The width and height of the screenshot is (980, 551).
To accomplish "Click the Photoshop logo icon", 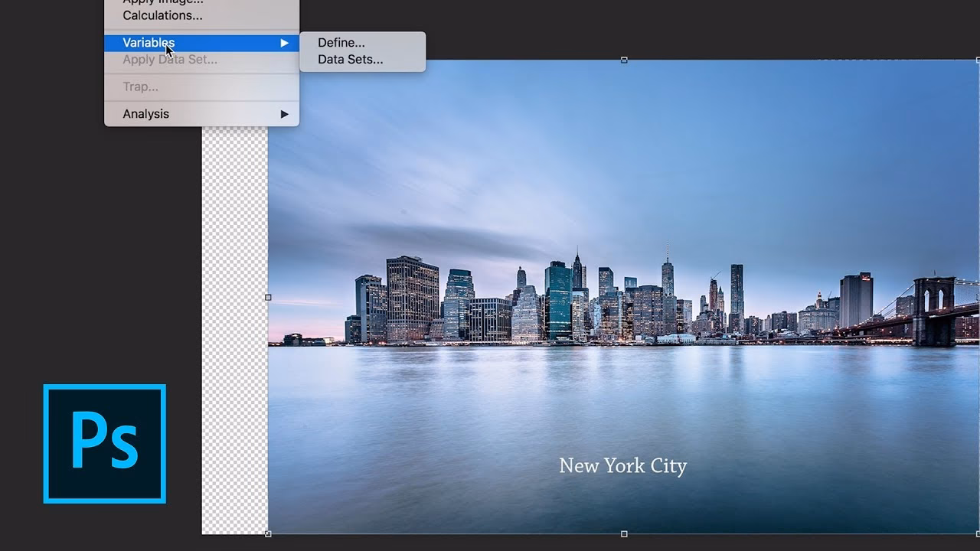I will pyautogui.click(x=104, y=444).
